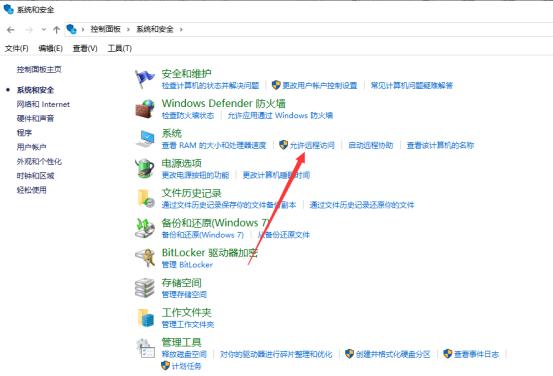Click the Security and Maintenance flag icon

pyautogui.click(x=145, y=79)
